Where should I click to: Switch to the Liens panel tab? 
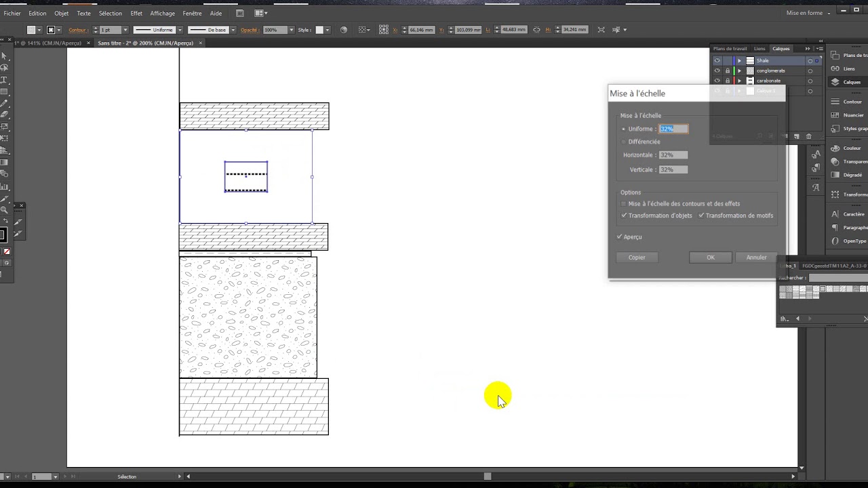click(759, 49)
